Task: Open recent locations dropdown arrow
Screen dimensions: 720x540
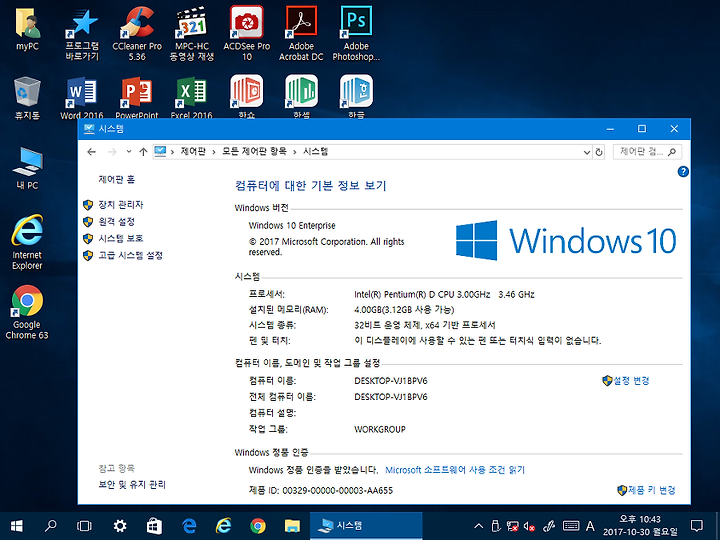Action: pyautogui.click(x=129, y=152)
